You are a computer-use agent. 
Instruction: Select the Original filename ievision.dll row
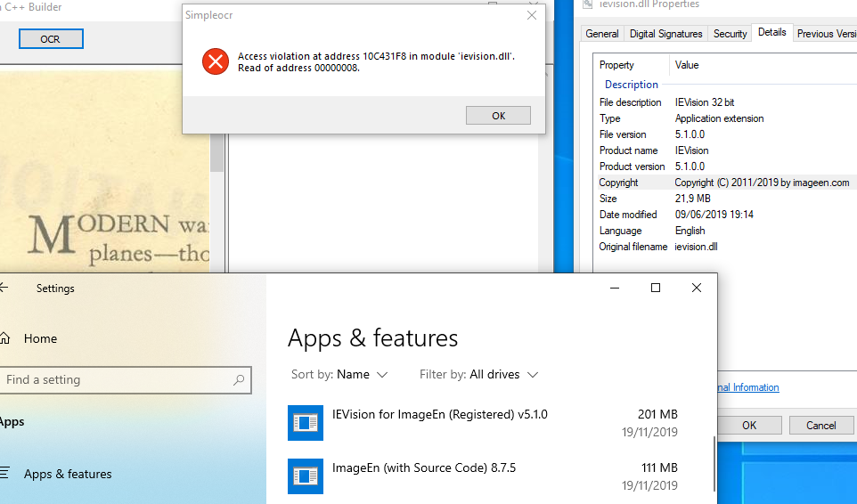pyautogui.click(x=727, y=247)
